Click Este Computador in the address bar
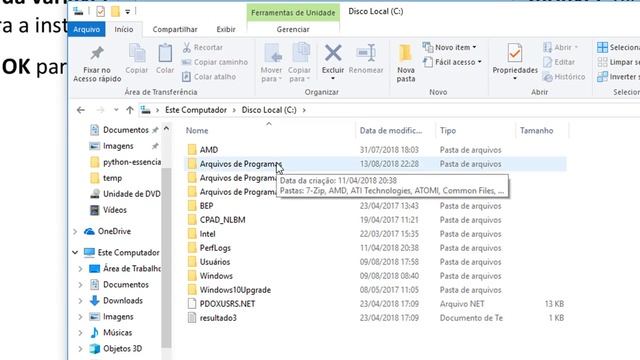Screen dimensions: 640x360 pyautogui.click(x=196, y=110)
